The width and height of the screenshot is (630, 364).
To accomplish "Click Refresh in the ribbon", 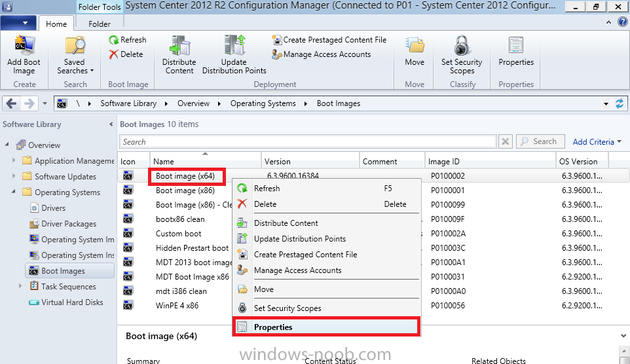I will pyautogui.click(x=127, y=40).
